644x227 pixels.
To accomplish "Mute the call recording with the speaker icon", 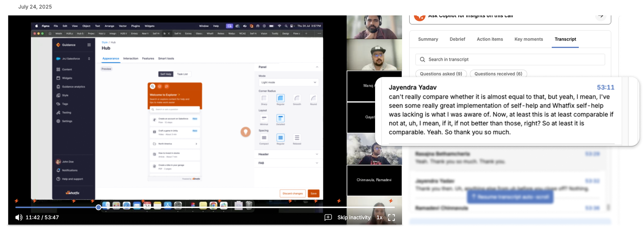I will click(19, 218).
